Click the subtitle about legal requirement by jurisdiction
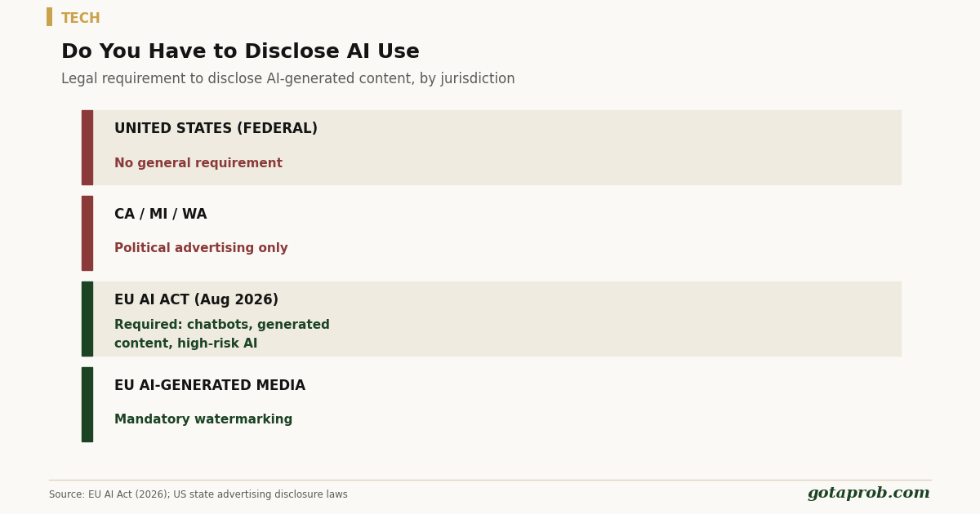 (288, 79)
